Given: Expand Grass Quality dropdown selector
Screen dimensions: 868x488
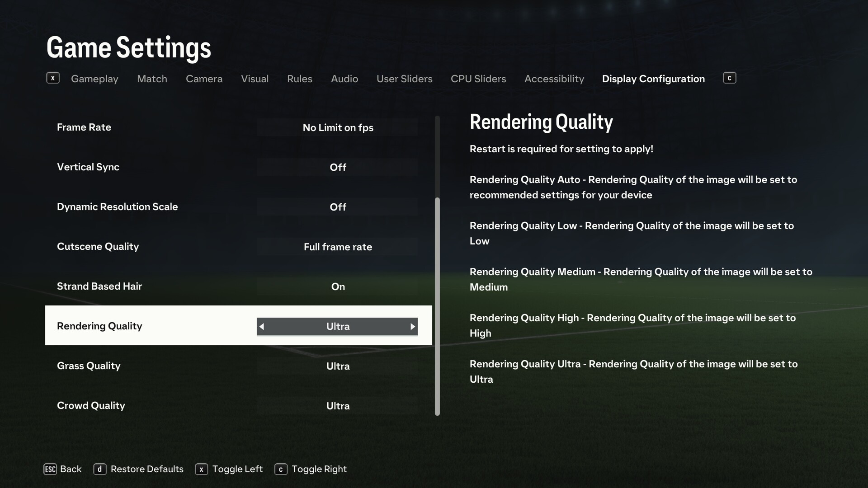Looking at the screenshot, I should [x=337, y=366].
